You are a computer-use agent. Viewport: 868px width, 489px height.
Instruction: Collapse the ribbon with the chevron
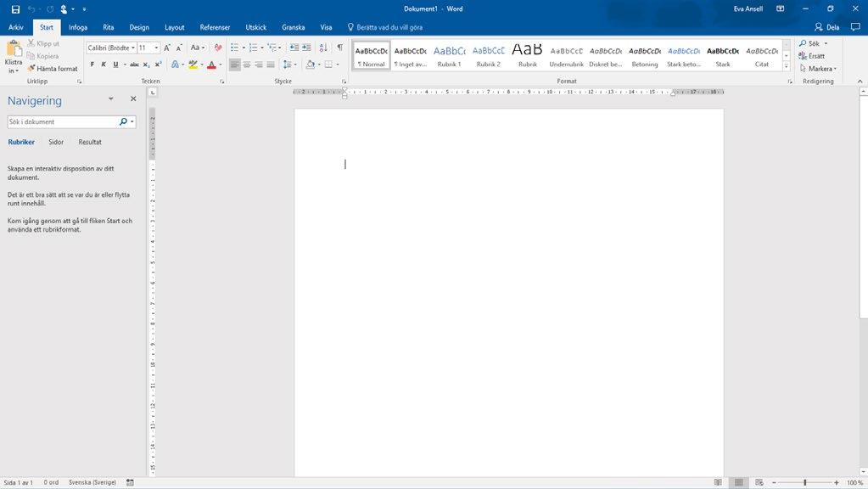click(x=860, y=81)
